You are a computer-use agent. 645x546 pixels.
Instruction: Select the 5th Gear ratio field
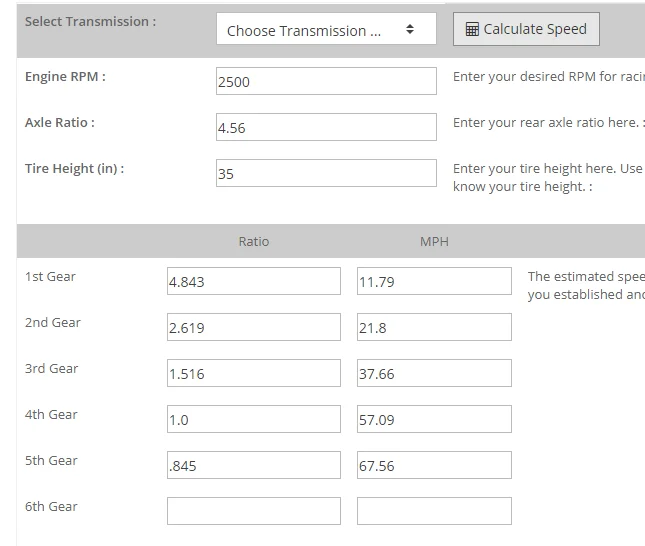coord(254,465)
